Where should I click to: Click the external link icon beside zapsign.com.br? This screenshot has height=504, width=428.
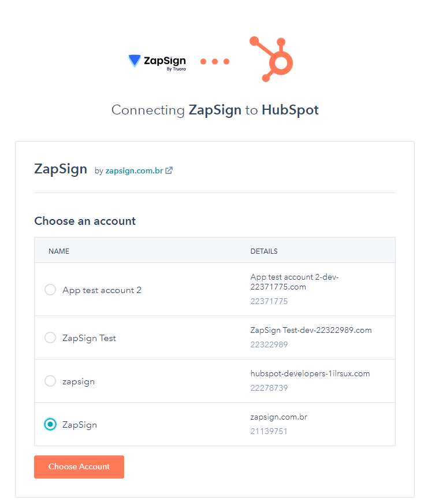pos(169,171)
